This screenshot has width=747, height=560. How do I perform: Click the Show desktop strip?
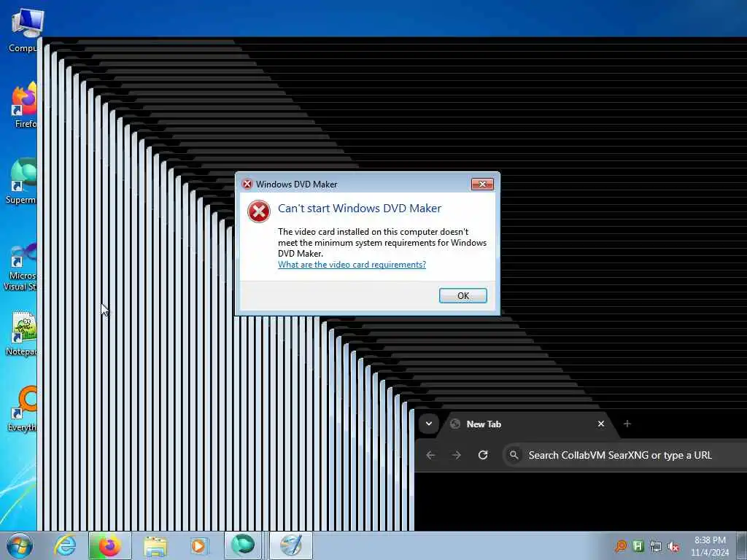click(742, 546)
